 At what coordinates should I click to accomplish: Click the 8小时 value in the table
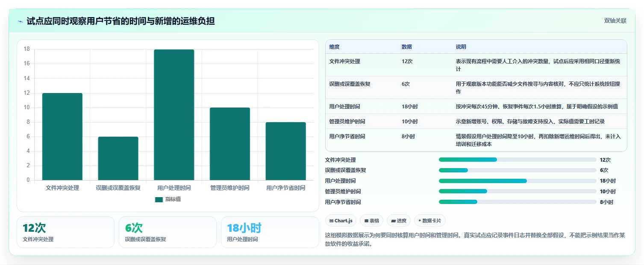pyautogui.click(x=408, y=137)
